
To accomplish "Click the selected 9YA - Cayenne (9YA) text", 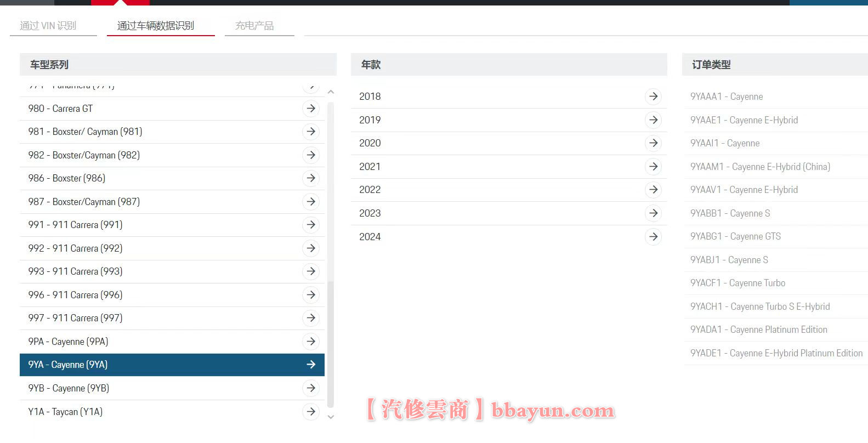I will click(x=68, y=365).
